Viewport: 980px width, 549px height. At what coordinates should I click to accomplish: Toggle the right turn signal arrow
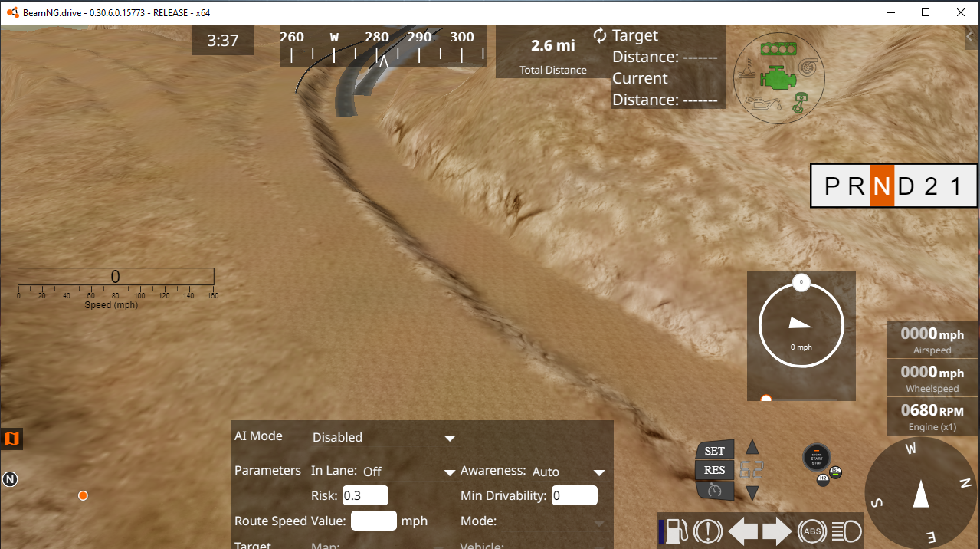point(776,531)
